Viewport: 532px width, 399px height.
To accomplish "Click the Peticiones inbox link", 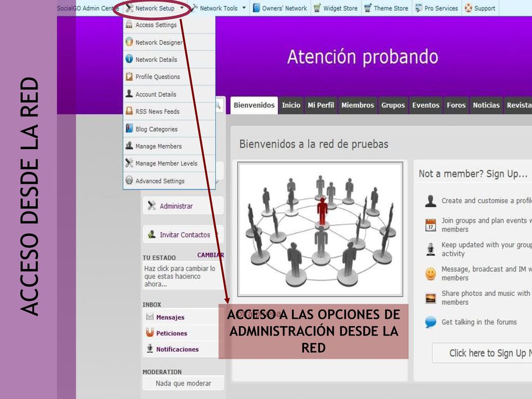I will tap(171, 333).
